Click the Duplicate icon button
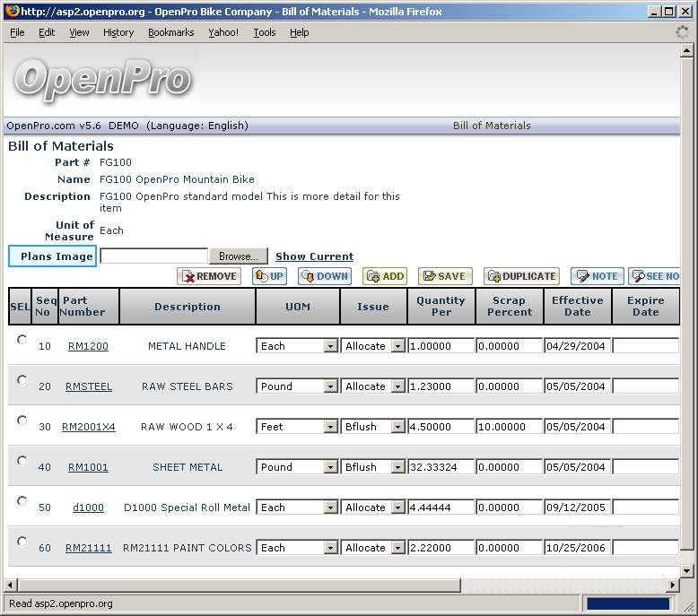698x616 pixels. tap(521, 276)
